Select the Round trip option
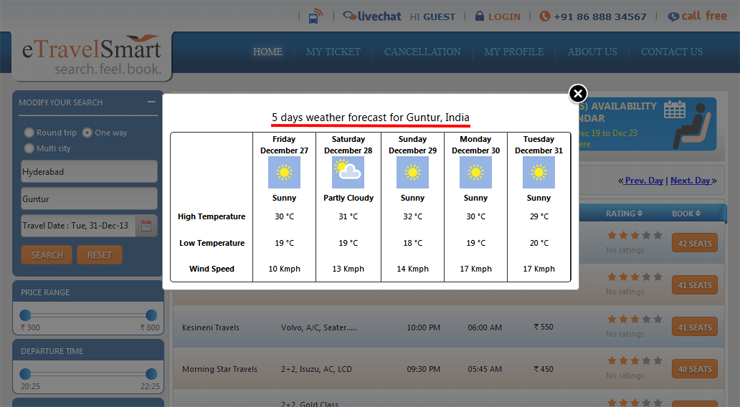Image resolution: width=740 pixels, height=407 pixels. pyautogui.click(x=29, y=132)
